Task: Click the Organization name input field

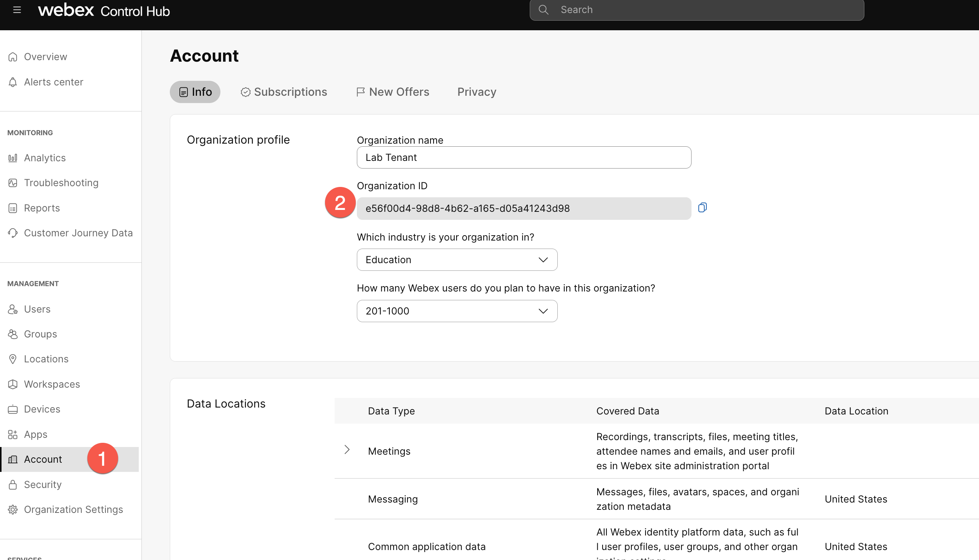Action: 523,157
